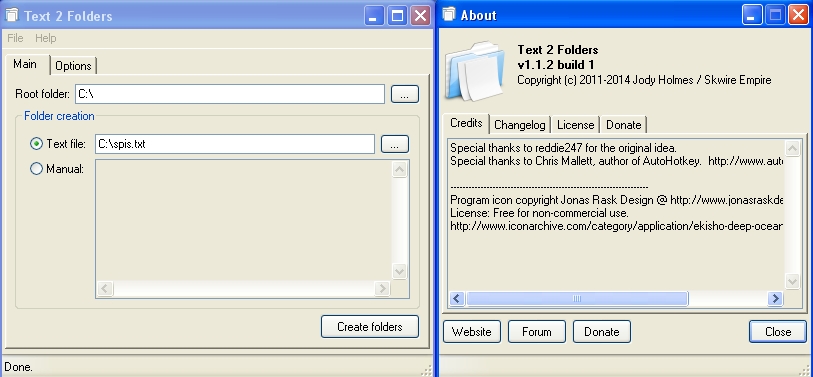Click the credits scroll up arrow

pyautogui.click(x=792, y=149)
